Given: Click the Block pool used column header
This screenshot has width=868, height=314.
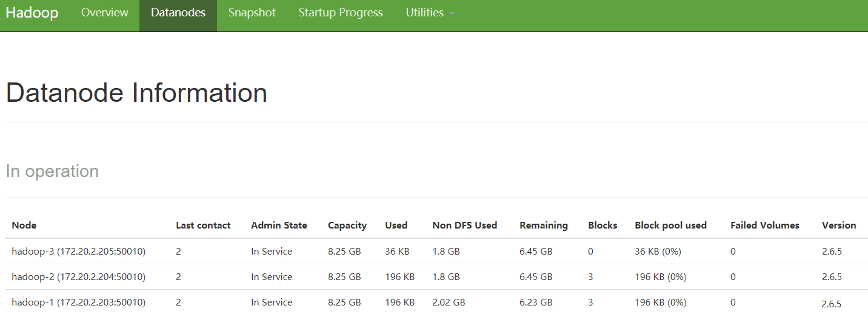Looking at the screenshot, I should (x=670, y=225).
